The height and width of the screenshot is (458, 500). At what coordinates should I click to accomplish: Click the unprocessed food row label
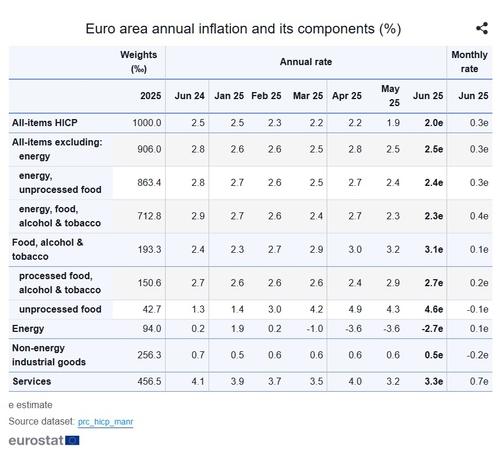coord(60,309)
